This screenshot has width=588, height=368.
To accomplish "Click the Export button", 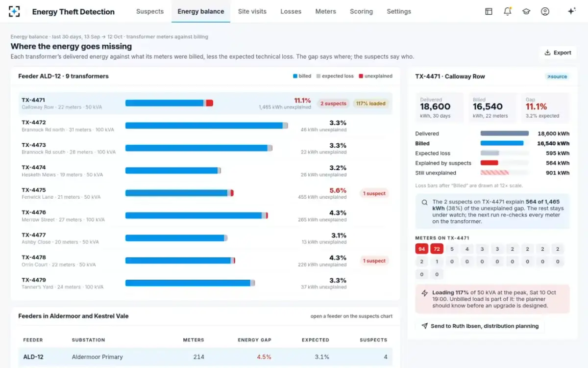I will (x=558, y=53).
